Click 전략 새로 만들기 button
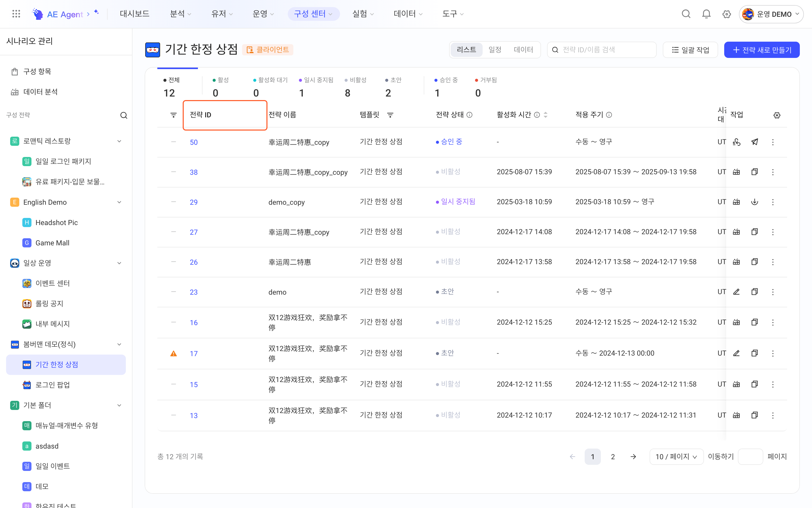This screenshot has width=812, height=508. click(x=762, y=50)
